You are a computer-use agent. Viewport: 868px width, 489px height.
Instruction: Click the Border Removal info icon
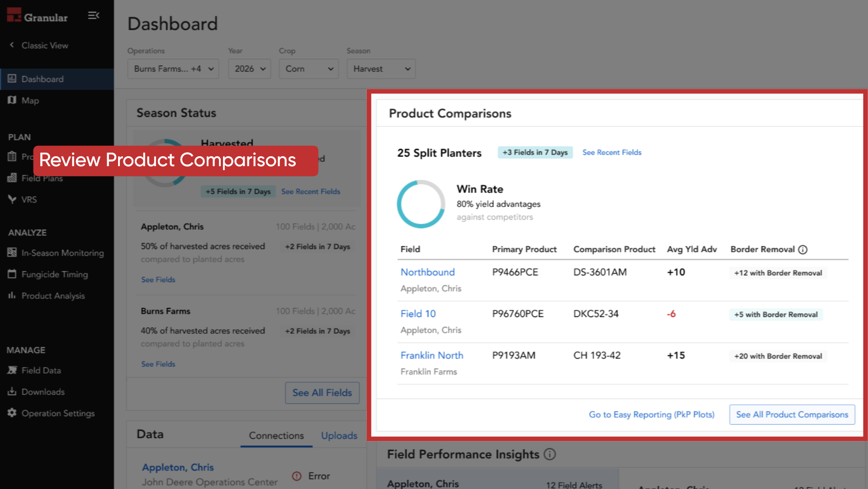click(803, 249)
